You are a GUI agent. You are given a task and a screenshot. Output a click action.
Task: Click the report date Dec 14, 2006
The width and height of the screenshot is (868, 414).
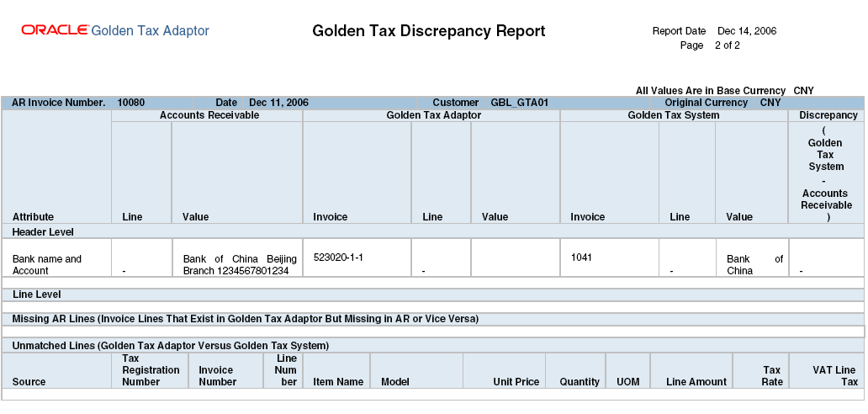[x=747, y=31]
